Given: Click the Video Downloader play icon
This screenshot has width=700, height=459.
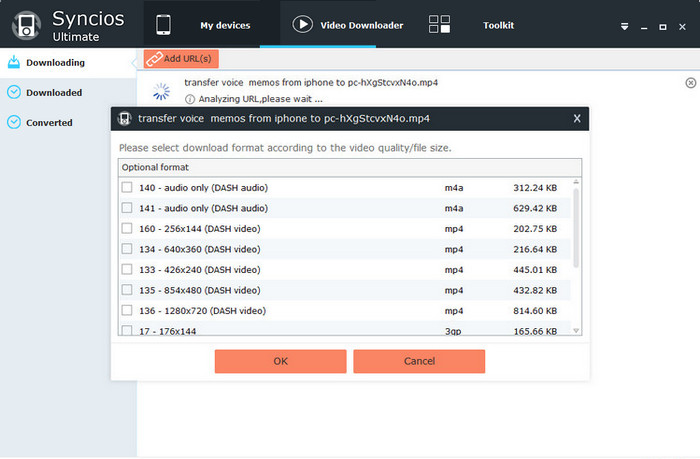Looking at the screenshot, I should (x=302, y=24).
